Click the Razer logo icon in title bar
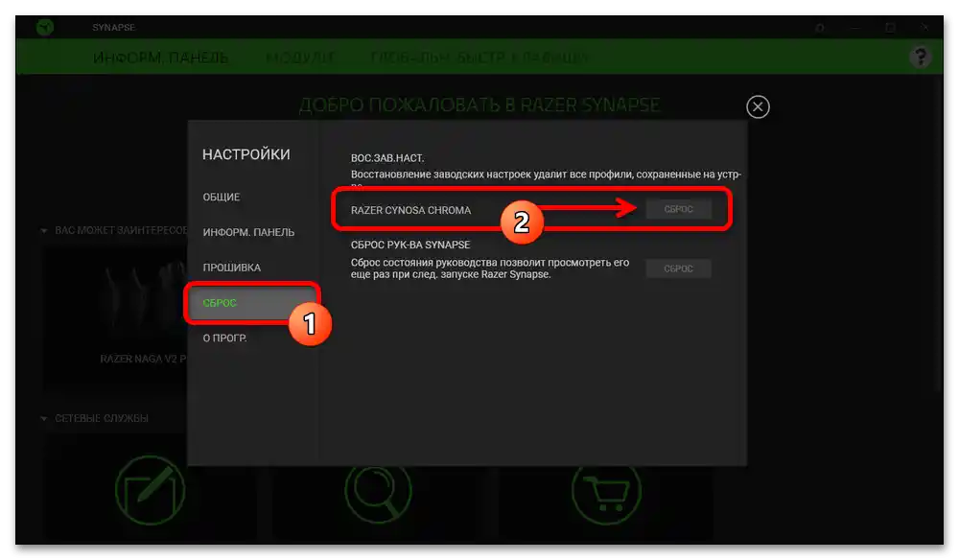The image size is (959, 560). coord(45,27)
